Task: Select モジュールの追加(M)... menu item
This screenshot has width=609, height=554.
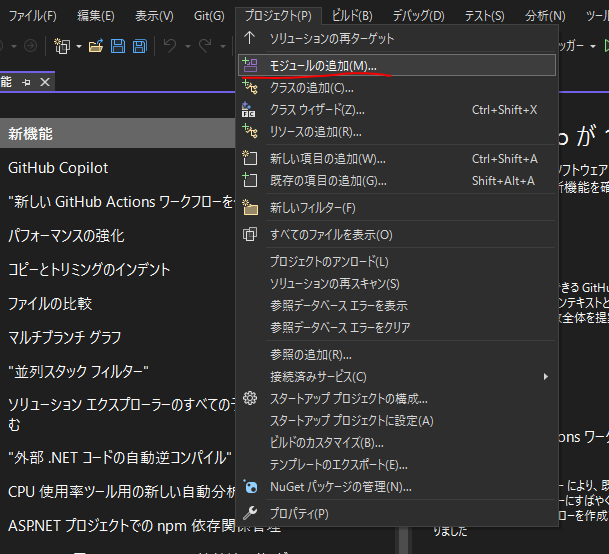Action: tap(397, 65)
